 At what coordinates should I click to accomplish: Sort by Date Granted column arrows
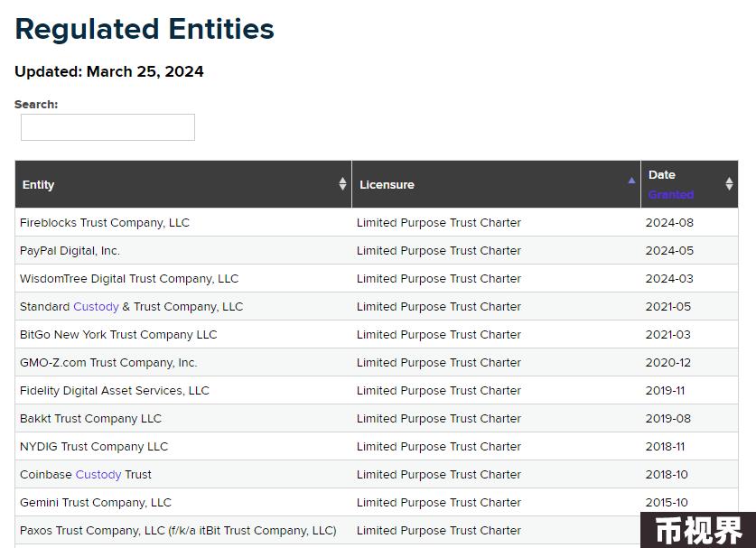coord(729,183)
